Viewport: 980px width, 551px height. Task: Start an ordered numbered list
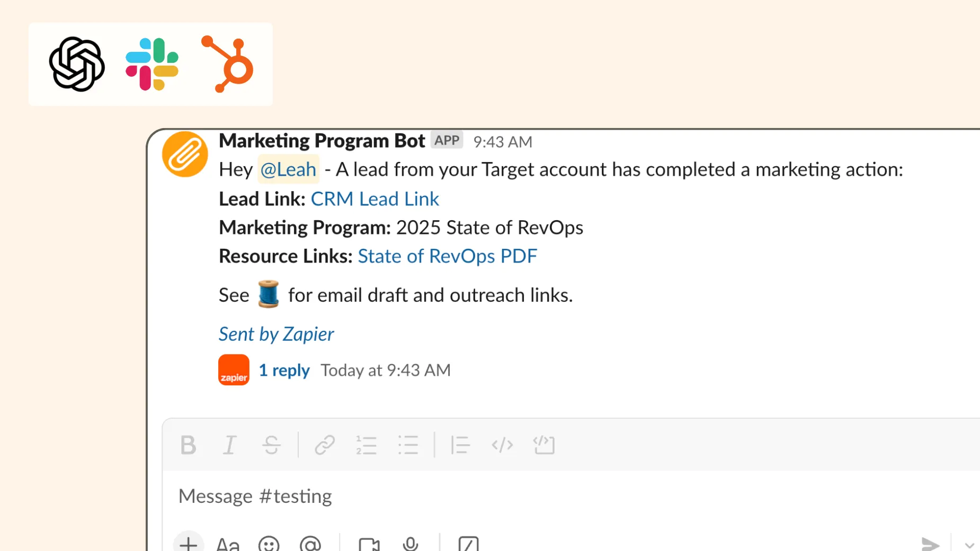click(366, 445)
